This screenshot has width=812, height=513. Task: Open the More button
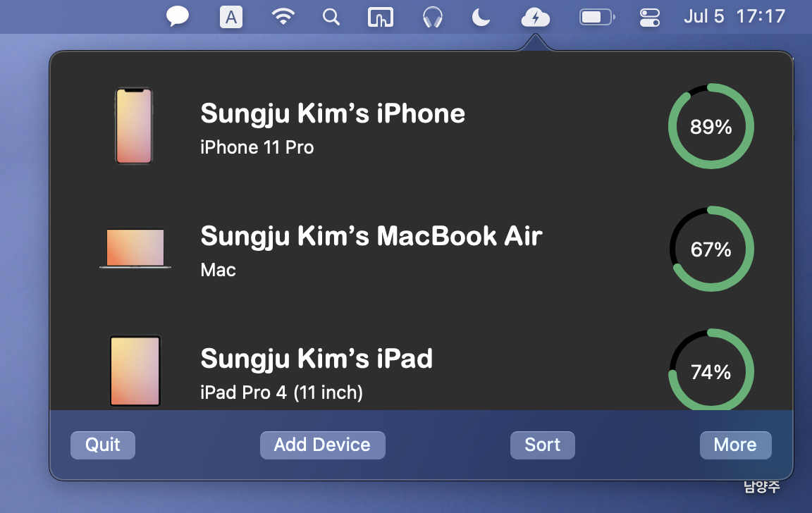[735, 445]
